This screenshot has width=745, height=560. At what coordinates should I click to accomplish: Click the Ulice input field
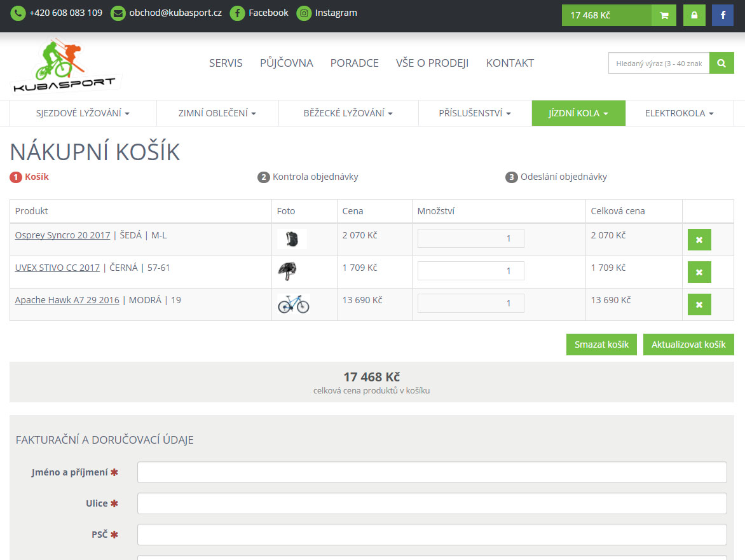(432, 503)
